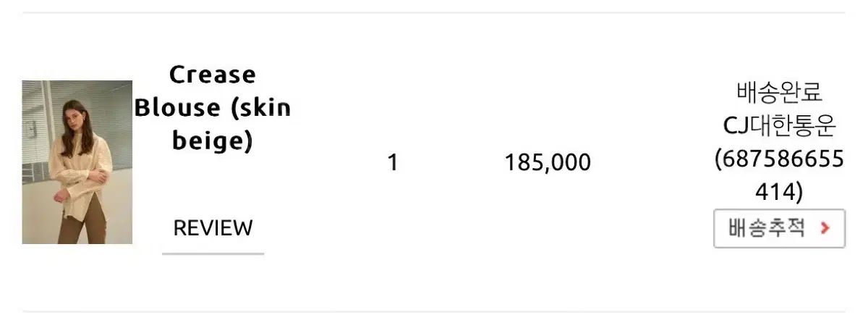Viewport: 868px width, 323px height.
Task: Click the CJ대한통운 courier name
Action: (x=779, y=126)
